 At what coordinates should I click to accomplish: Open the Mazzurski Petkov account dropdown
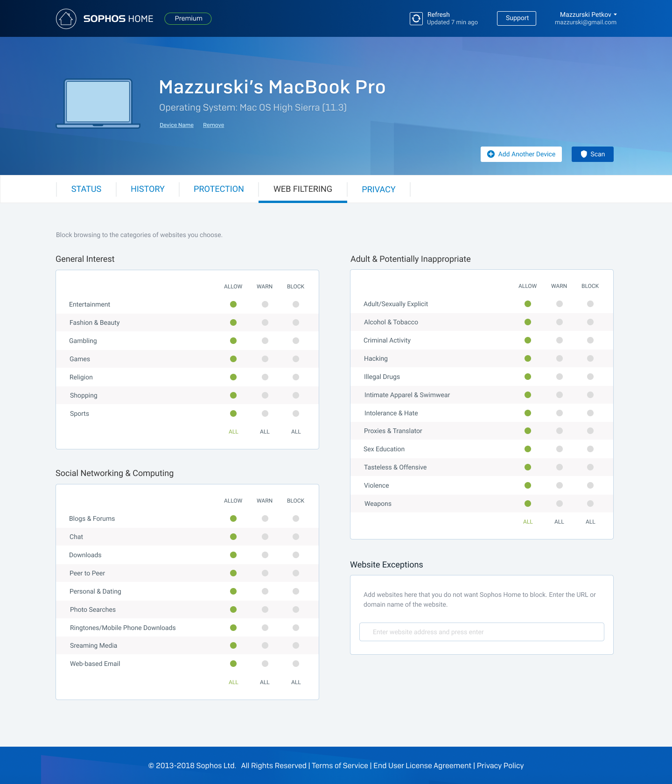point(588,14)
